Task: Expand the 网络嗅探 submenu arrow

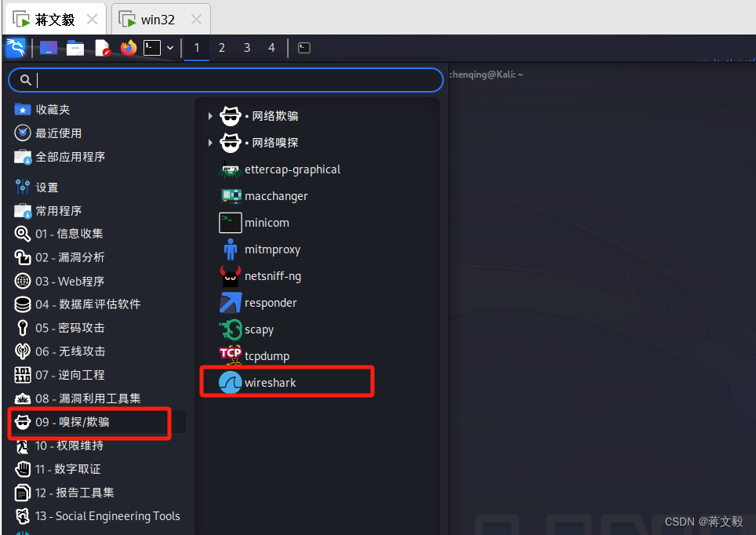Action: tap(209, 143)
